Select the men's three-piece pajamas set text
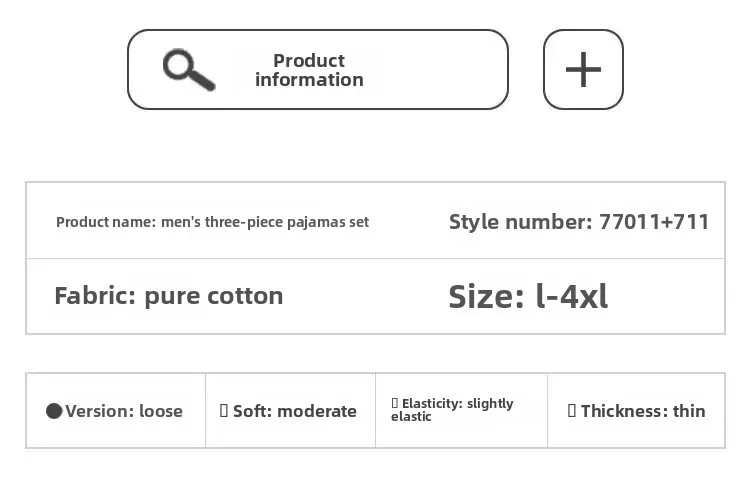This screenshot has width=750, height=486. coord(265,222)
